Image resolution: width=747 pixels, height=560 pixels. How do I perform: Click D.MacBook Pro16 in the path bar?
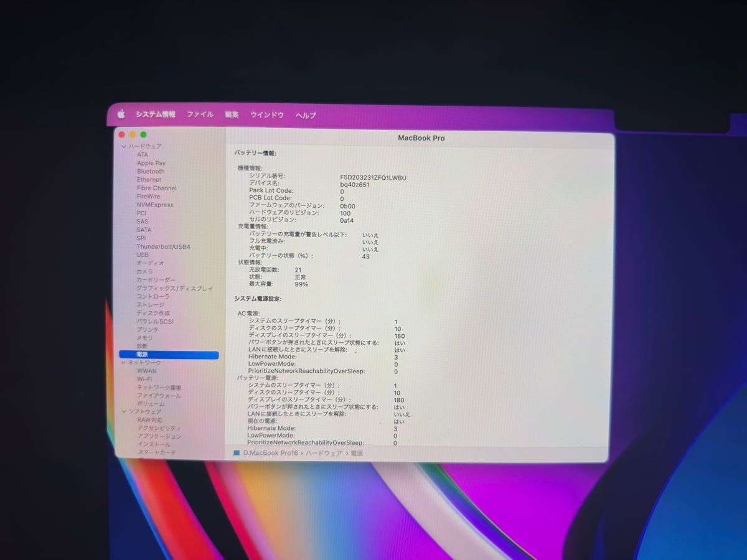click(270, 454)
